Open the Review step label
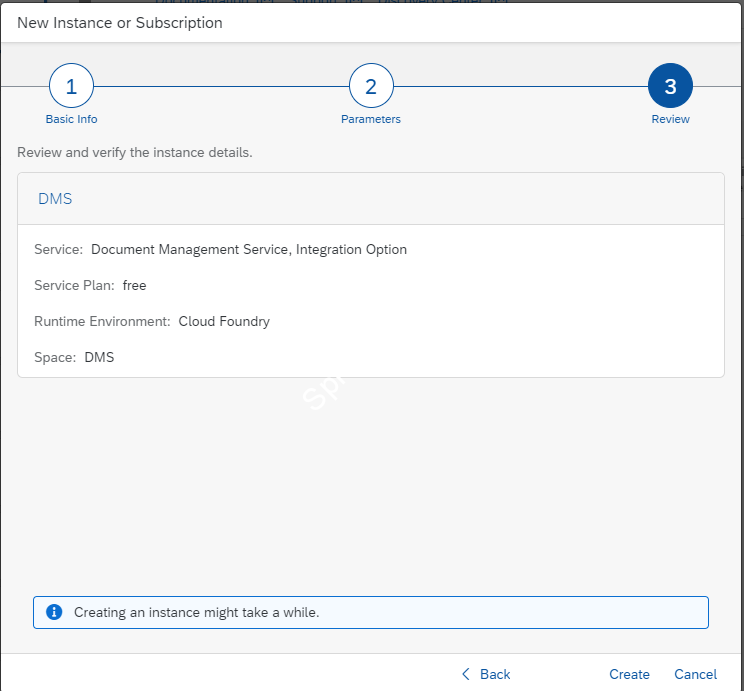The width and height of the screenshot is (744, 691). coord(670,119)
